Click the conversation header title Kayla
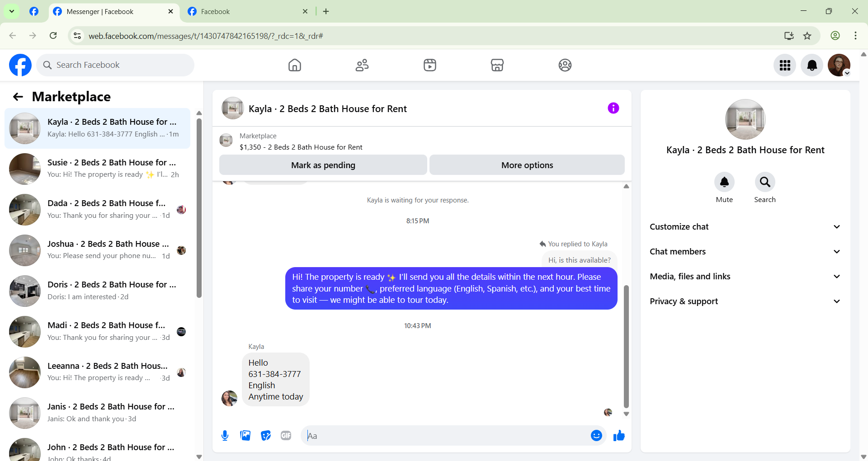This screenshot has height=461, width=868. [327, 109]
